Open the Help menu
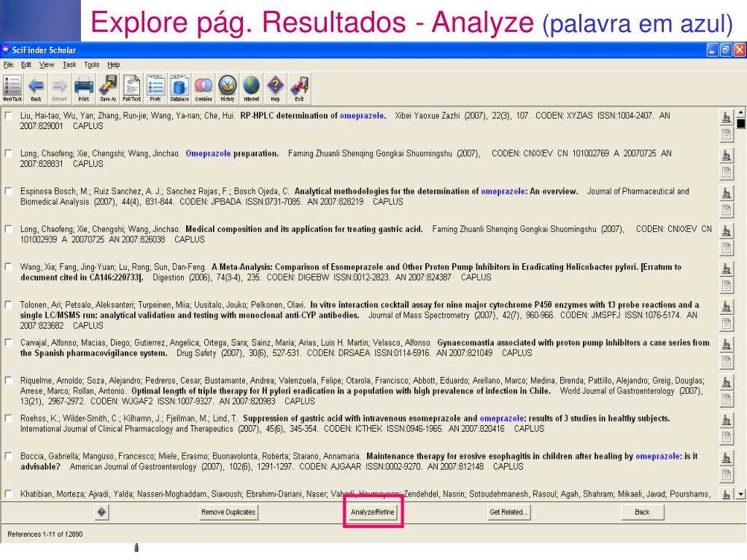Image resolution: width=747 pixels, height=560 pixels. (113, 65)
